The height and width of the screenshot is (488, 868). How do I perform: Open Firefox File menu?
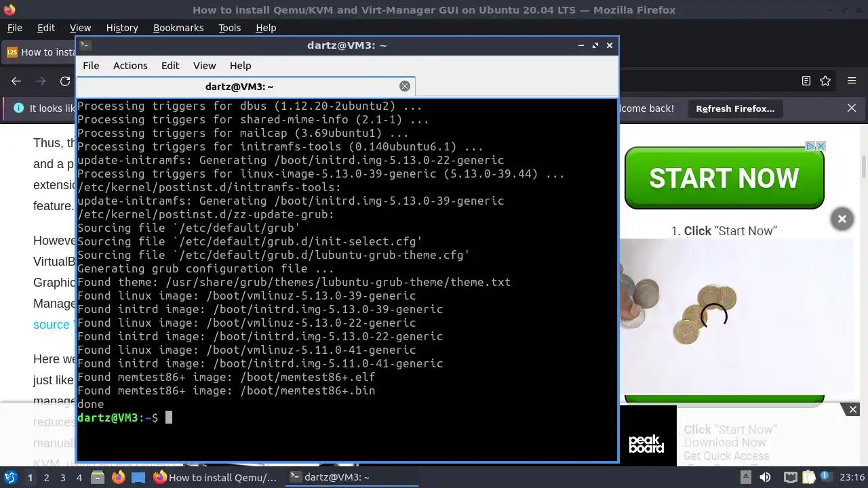coord(15,28)
